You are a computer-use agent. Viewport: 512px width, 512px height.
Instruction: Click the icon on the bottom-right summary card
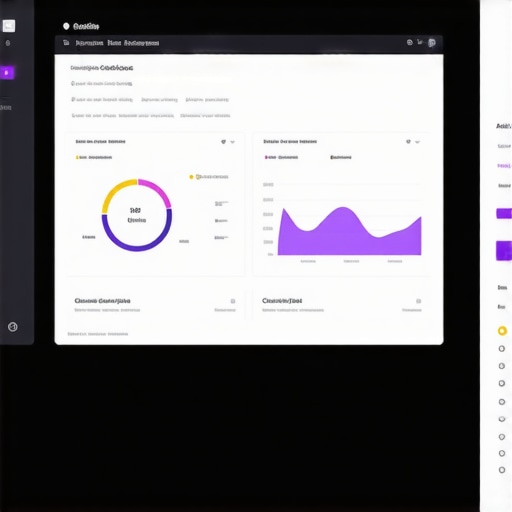point(418,301)
